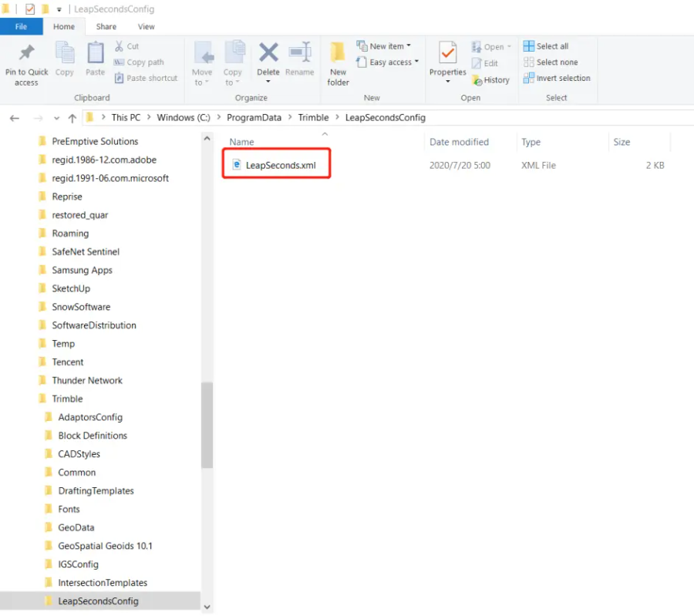Screen dimensions: 694x616
Task: Click ProgramData in the address bar
Action: 254,117
